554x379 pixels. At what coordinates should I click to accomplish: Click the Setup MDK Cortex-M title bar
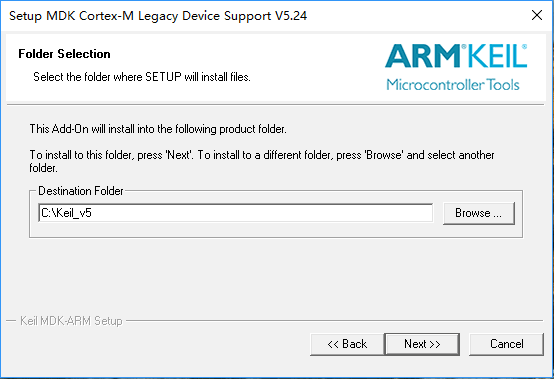(x=158, y=16)
